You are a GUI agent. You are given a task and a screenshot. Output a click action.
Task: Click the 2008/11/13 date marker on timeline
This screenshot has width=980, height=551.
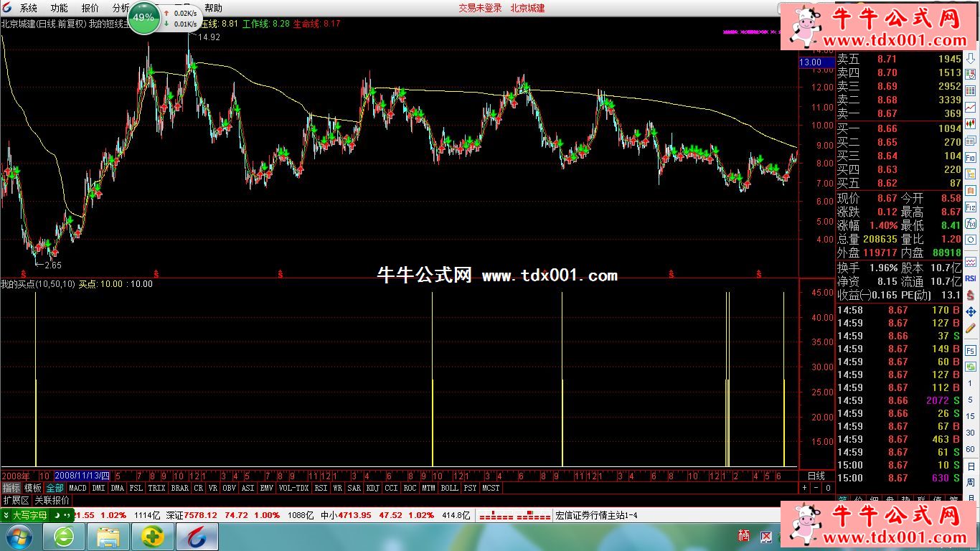tap(83, 476)
